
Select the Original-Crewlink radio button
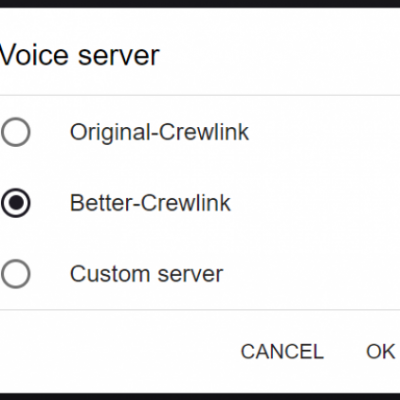(16, 132)
